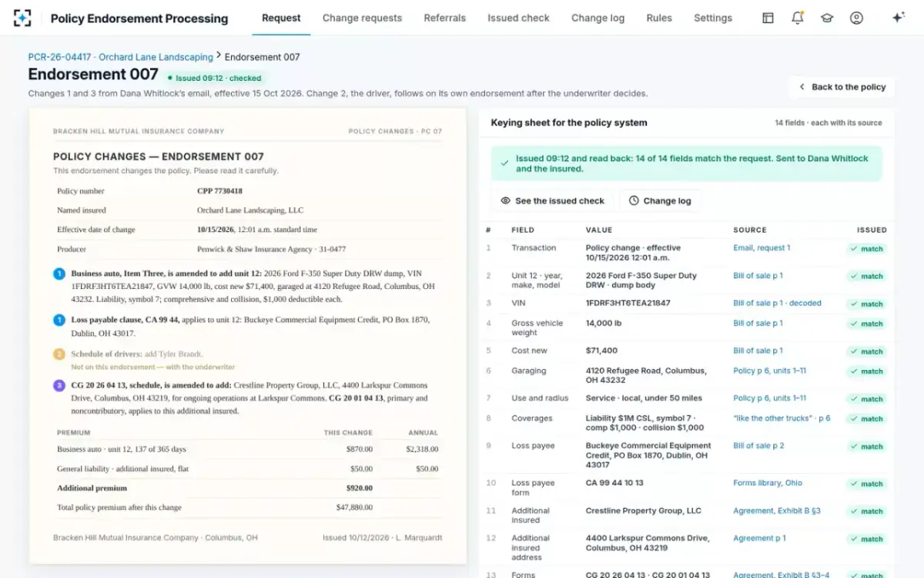The image size is (924, 578).
Task: Select the Change log tab in top navigation
Action: (598, 18)
